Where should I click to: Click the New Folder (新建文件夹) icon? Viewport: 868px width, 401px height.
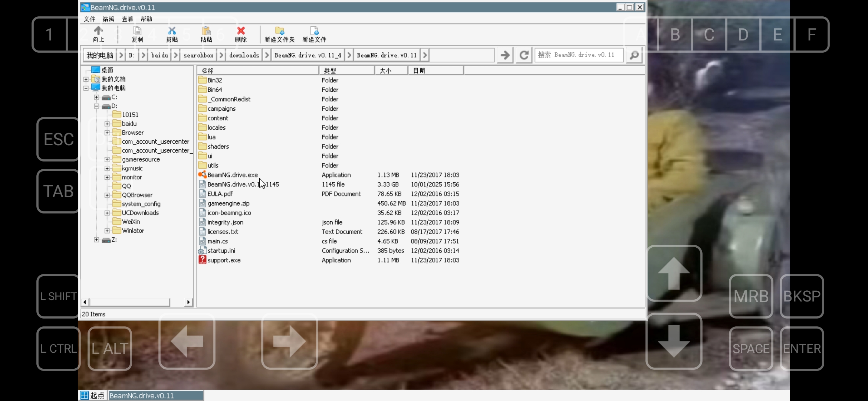279,31
